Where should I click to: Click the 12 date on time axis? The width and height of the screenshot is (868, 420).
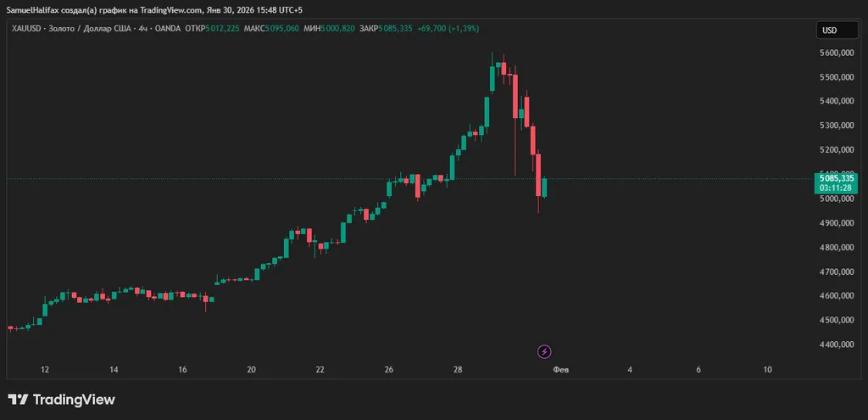pos(45,370)
